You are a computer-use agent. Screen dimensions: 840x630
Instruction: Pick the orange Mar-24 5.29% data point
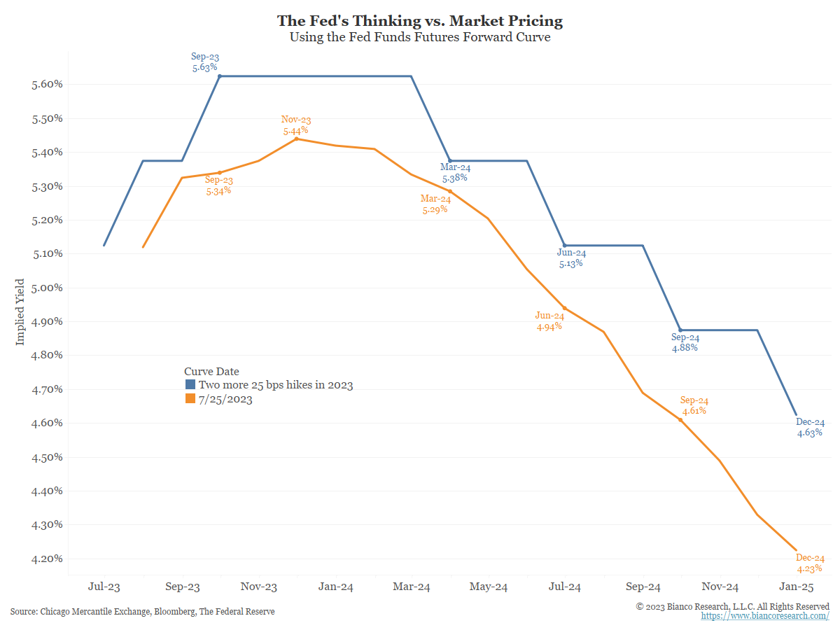pos(449,190)
